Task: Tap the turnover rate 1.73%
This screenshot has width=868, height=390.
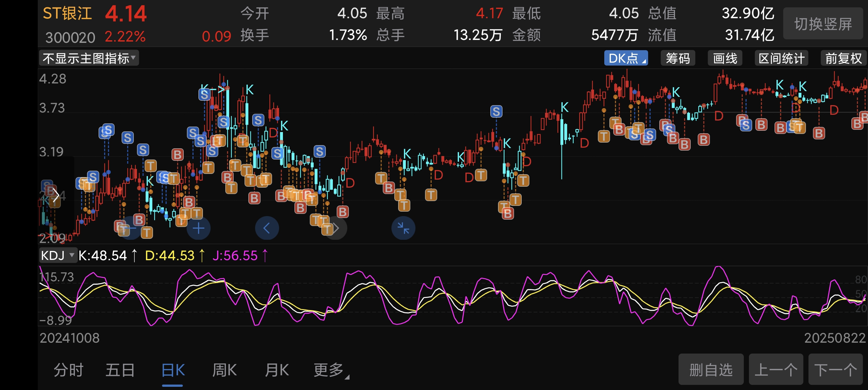Action: [348, 35]
